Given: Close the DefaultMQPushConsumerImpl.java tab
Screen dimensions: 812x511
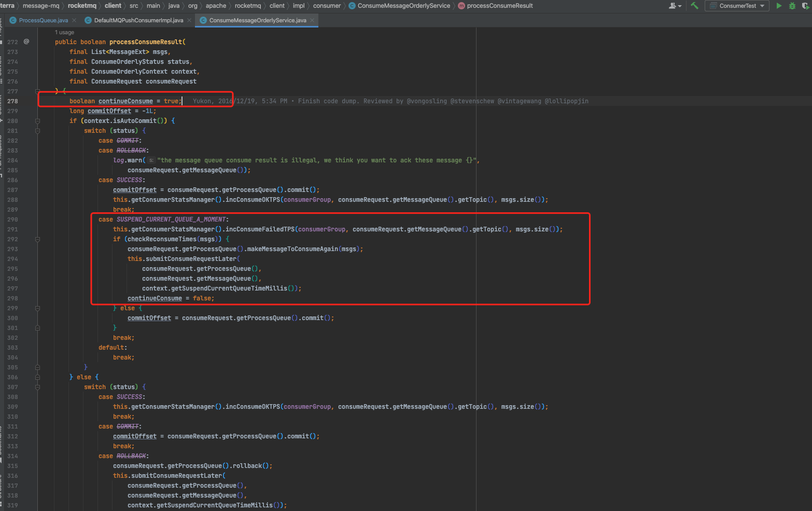Looking at the screenshot, I should 189,20.
